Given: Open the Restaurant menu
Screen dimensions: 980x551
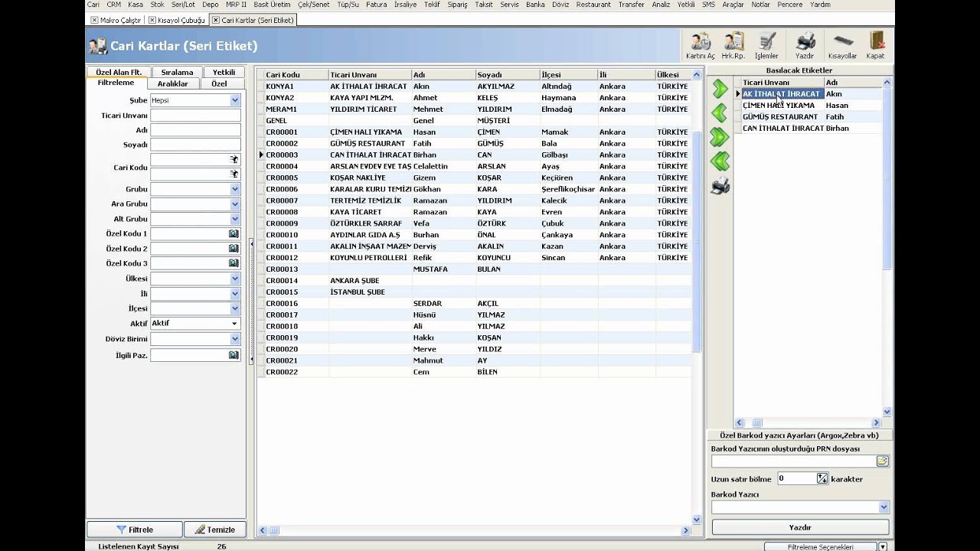Looking at the screenshot, I should click(593, 5).
